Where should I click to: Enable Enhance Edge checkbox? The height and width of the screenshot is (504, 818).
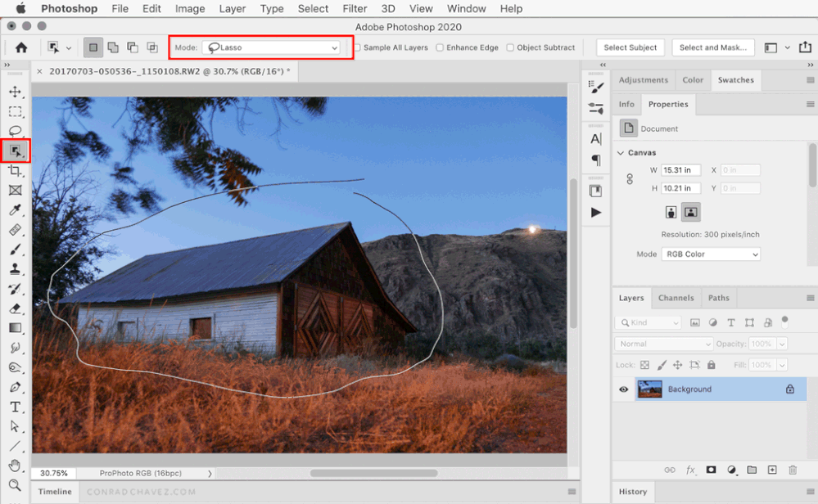point(440,47)
